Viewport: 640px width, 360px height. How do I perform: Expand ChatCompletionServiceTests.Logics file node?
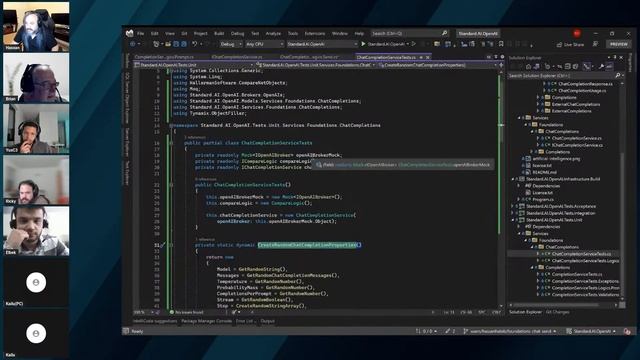coord(538,261)
